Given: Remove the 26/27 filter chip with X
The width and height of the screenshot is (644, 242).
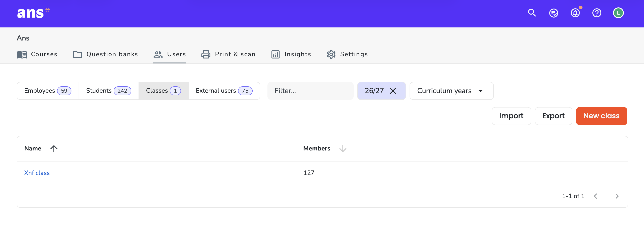Looking at the screenshot, I should [393, 91].
